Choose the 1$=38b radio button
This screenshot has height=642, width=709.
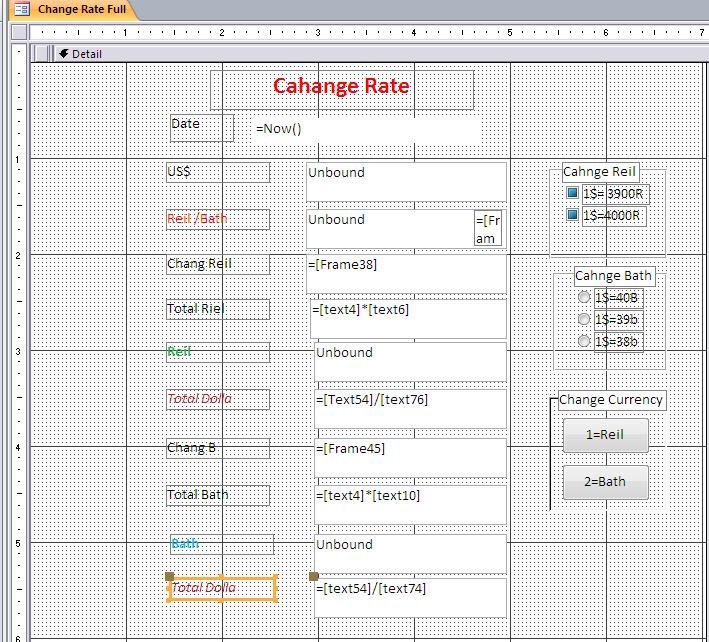click(x=584, y=341)
